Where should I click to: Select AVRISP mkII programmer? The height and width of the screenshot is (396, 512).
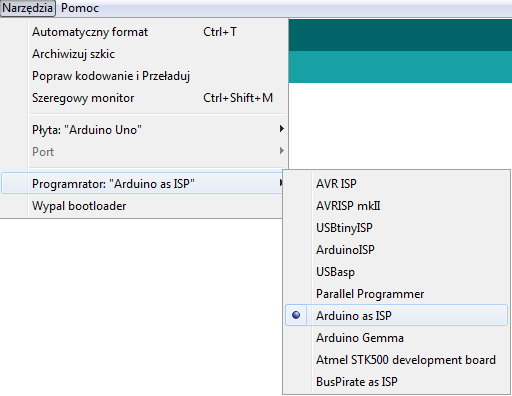396,206
